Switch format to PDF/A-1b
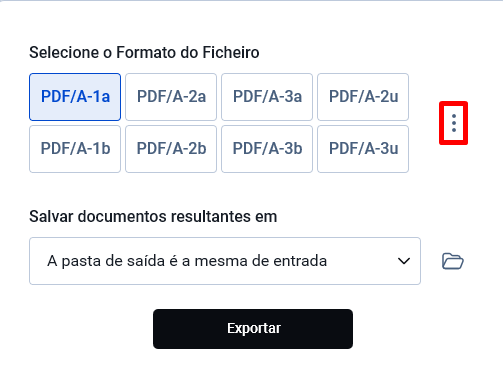 [x=75, y=149]
